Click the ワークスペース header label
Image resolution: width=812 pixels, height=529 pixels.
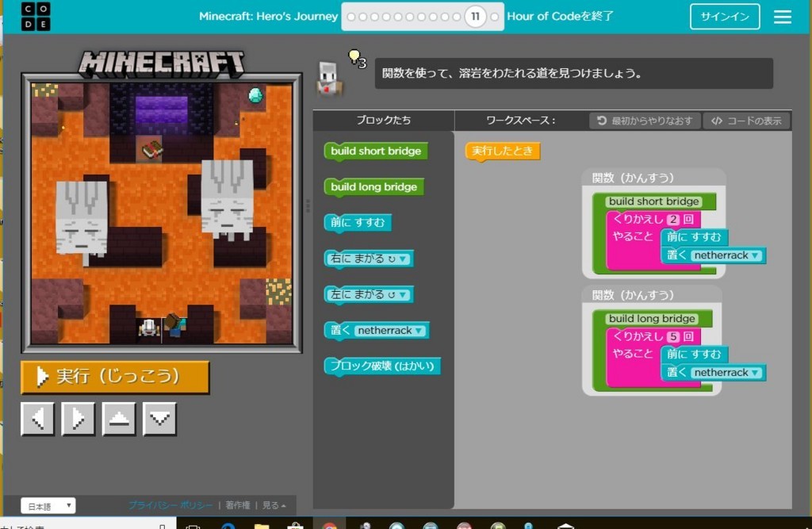(x=521, y=121)
